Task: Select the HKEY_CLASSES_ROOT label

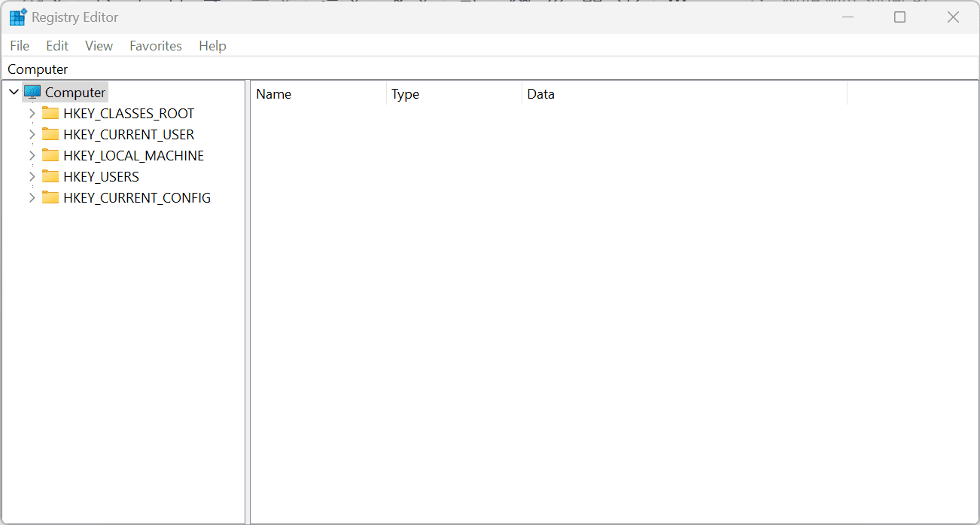Action: pyautogui.click(x=129, y=113)
